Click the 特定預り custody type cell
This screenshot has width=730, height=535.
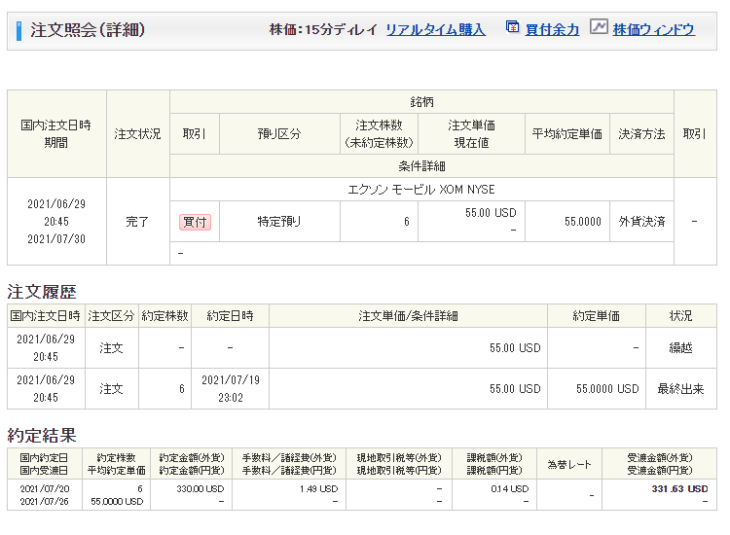point(278,221)
